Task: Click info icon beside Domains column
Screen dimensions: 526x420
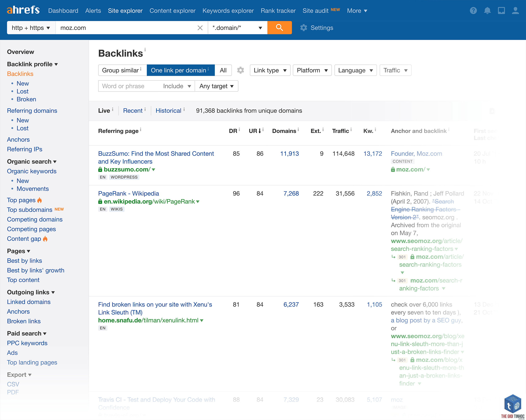Action: [x=298, y=130]
